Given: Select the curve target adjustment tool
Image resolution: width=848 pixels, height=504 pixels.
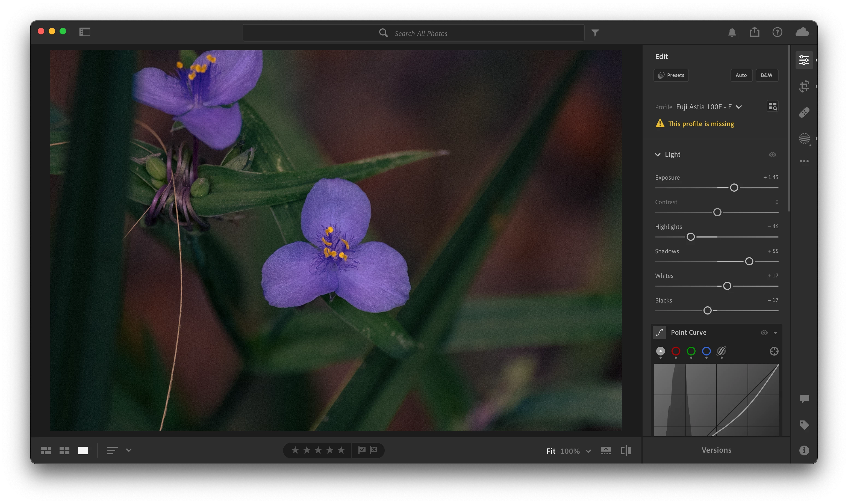Looking at the screenshot, I should 774,351.
